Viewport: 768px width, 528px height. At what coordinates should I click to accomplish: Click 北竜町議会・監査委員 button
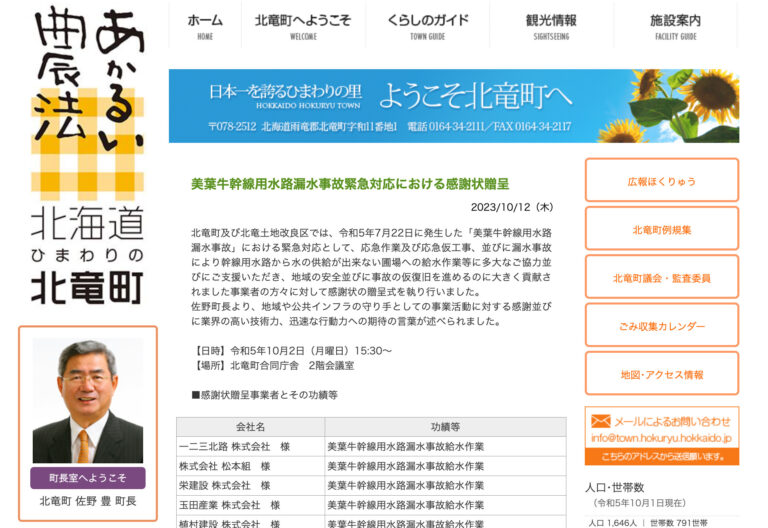pos(661,278)
